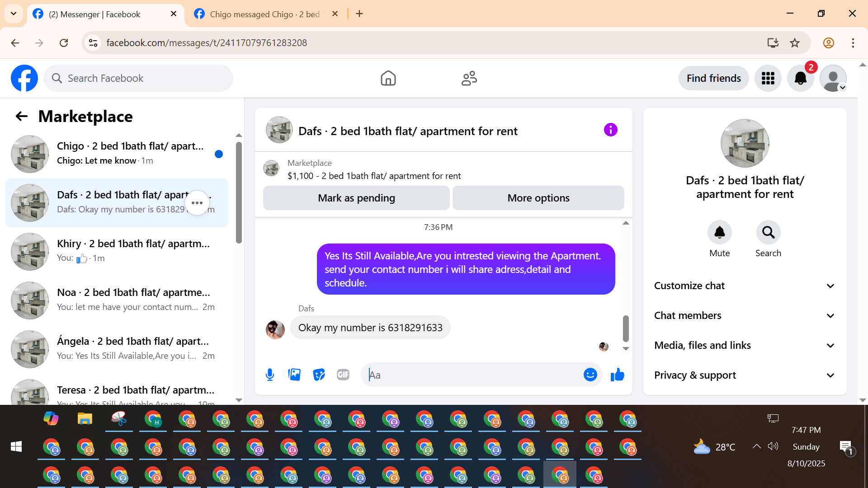Click Mark as pending button
Viewport: 868px width, 488px height.
pyautogui.click(x=356, y=198)
